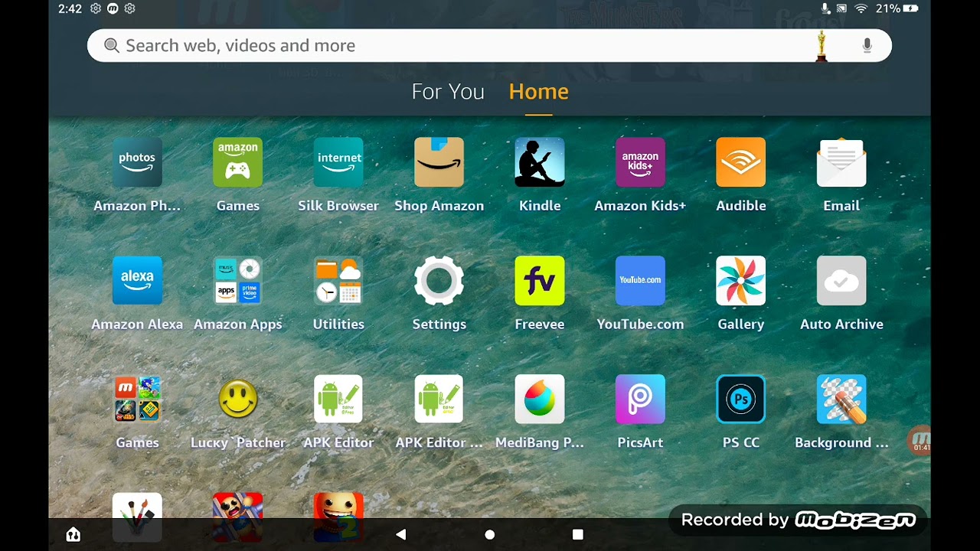Open the Background Eraser app
The height and width of the screenshot is (551, 980).
click(x=842, y=399)
